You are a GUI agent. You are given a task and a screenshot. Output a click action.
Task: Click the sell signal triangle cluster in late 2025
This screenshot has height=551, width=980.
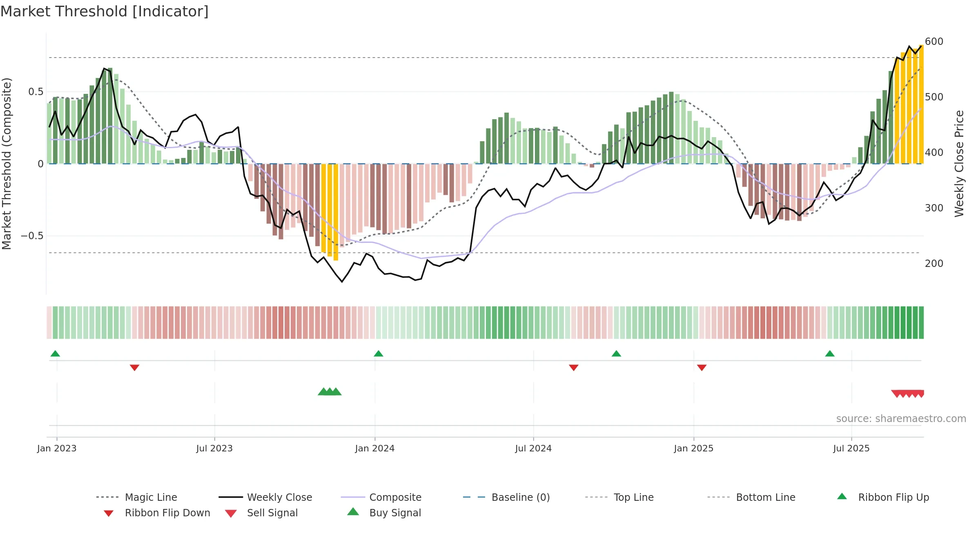click(x=908, y=394)
